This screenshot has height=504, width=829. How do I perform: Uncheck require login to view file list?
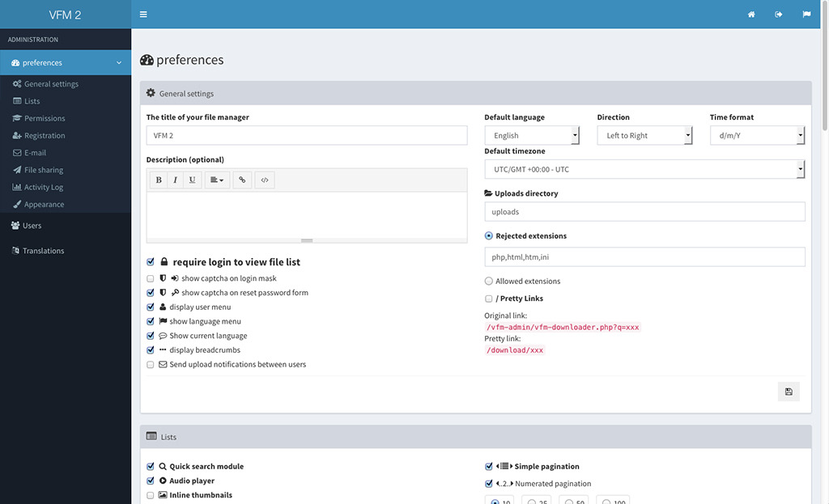point(151,262)
